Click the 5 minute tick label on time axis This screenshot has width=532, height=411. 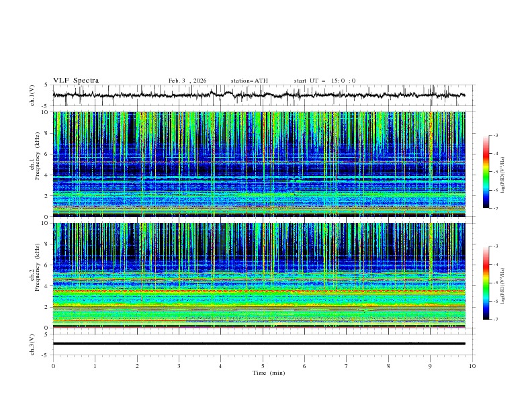[x=263, y=366]
